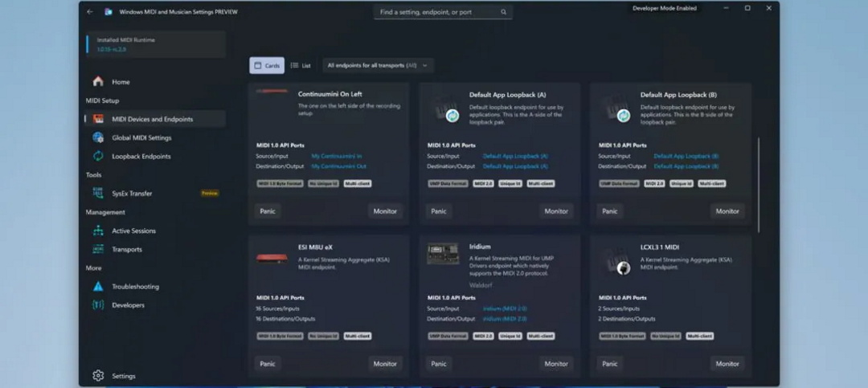Click Monitor on the Iridium card
This screenshot has width=868, height=388.
[555, 364]
